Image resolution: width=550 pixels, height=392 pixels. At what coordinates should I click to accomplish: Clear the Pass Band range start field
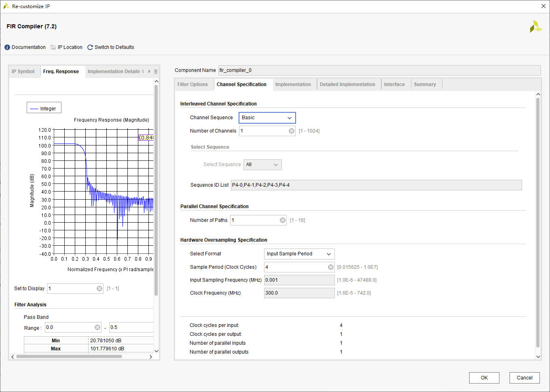(97, 327)
